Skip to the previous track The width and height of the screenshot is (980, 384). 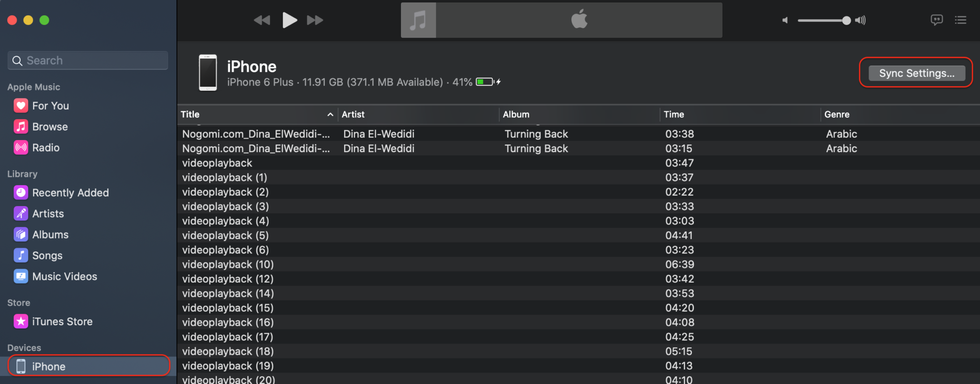click(262, 20)
